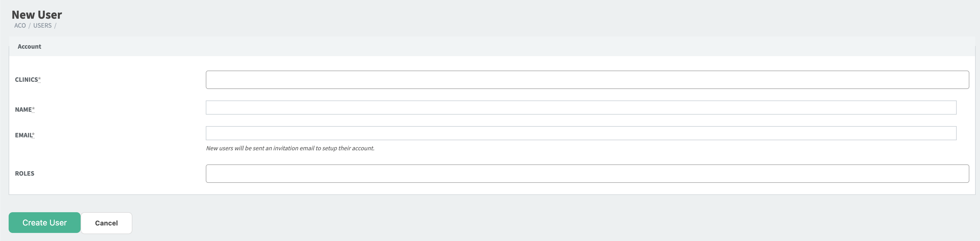This screenshot has width=980, height=241.
Task: Submit the form with Create User
Action: [x=45, y=222]
